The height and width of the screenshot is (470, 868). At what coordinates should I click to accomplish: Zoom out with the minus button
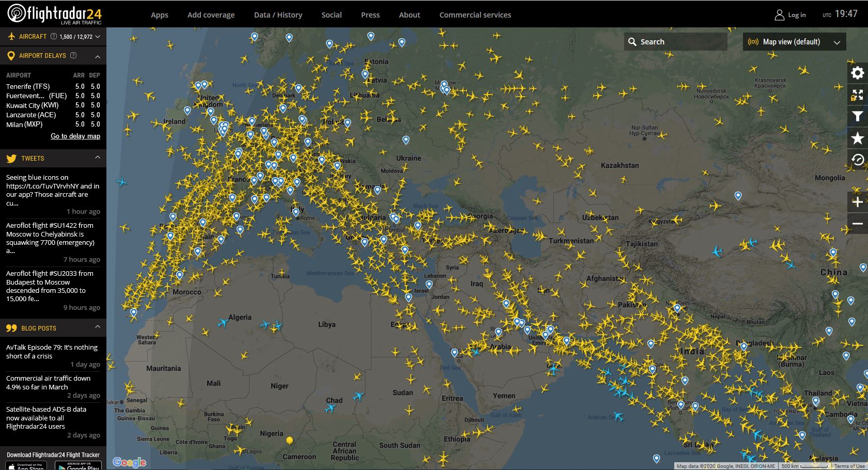(857, 224)
